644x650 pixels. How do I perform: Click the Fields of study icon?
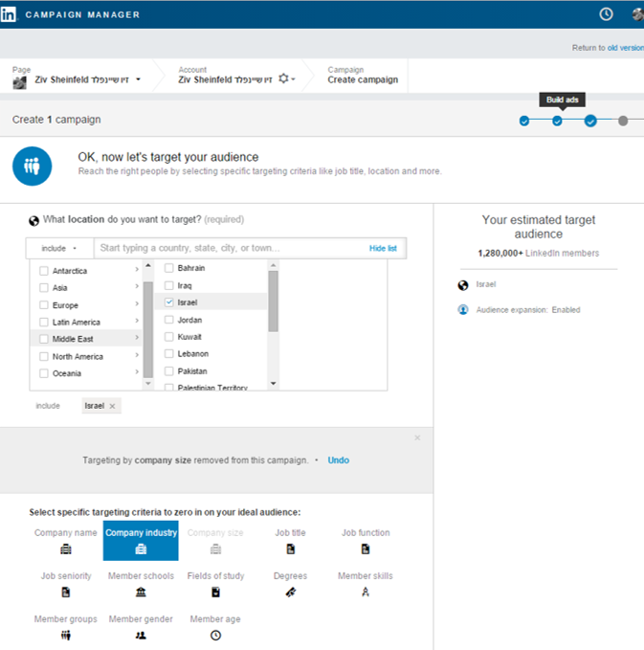(215, 593)
